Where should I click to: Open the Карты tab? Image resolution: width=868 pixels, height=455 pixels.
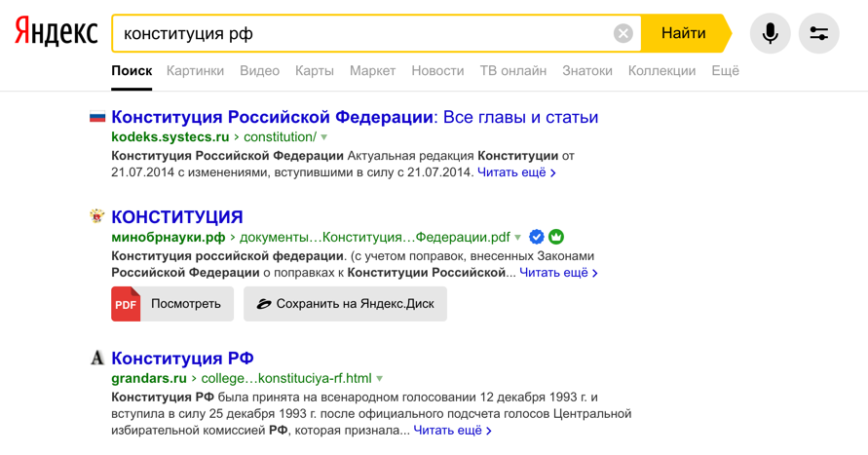315,71
